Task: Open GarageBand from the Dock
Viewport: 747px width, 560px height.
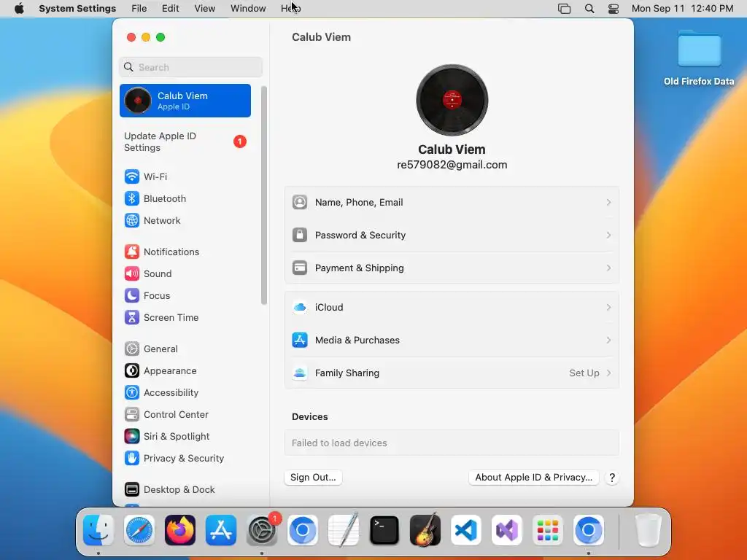Action: tap(425, 530)
